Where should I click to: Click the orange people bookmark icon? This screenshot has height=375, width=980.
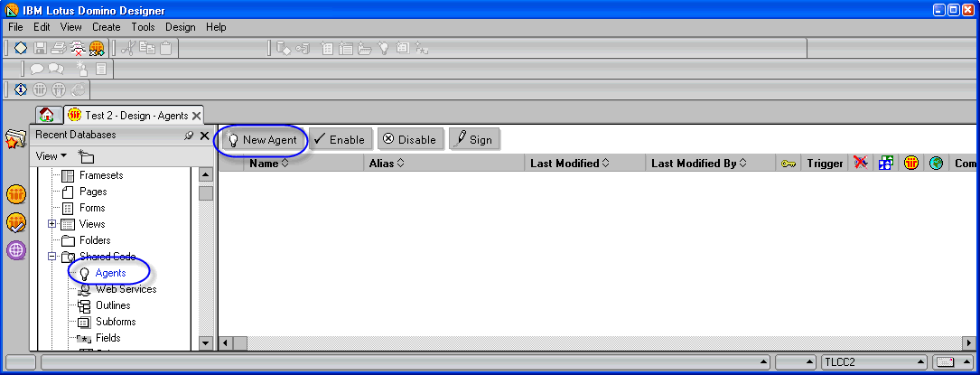pyautogui.click(x=15, y=194)
